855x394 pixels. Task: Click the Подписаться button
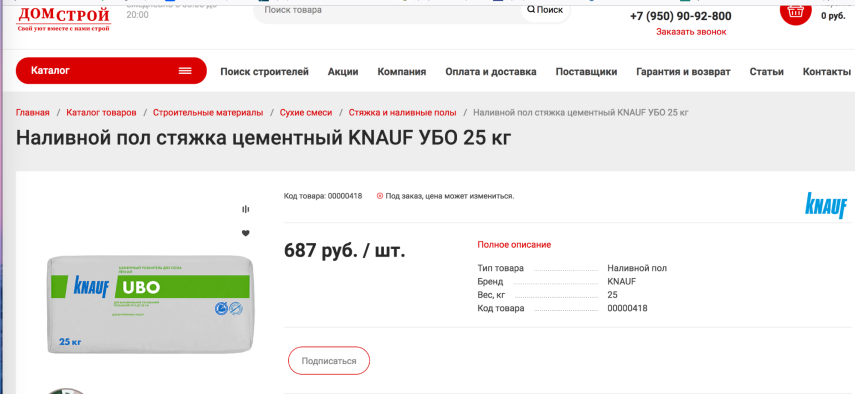click(329, 361)
